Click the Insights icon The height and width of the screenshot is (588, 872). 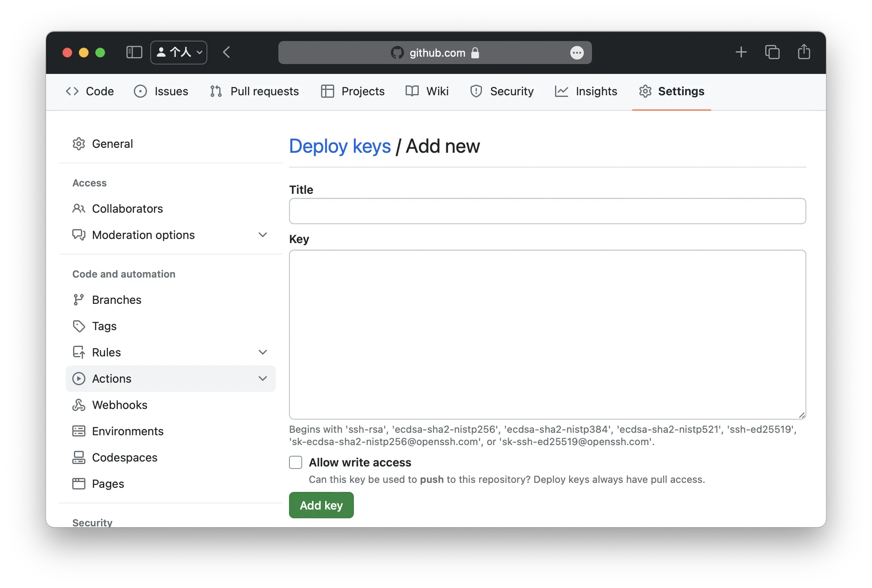pos(562,91)
